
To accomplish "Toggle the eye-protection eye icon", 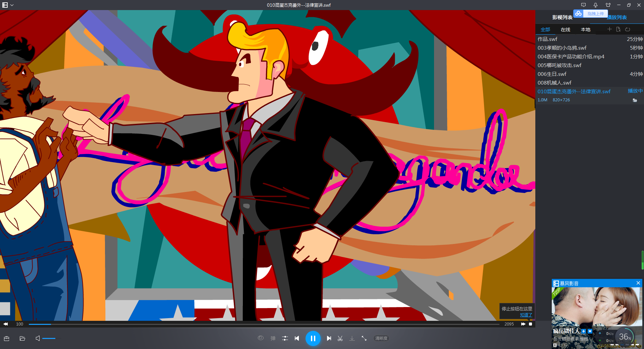I will coord(261,338).
